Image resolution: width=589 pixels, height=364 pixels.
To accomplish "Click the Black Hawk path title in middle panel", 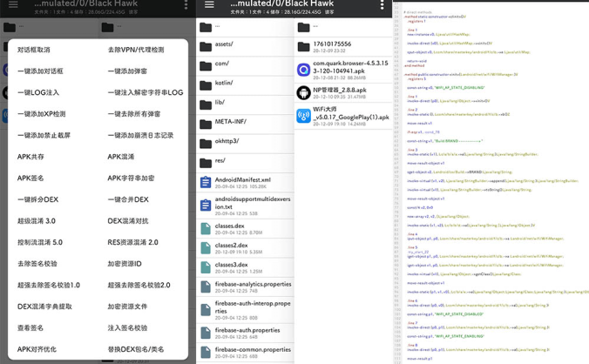I will coord(281,3).
